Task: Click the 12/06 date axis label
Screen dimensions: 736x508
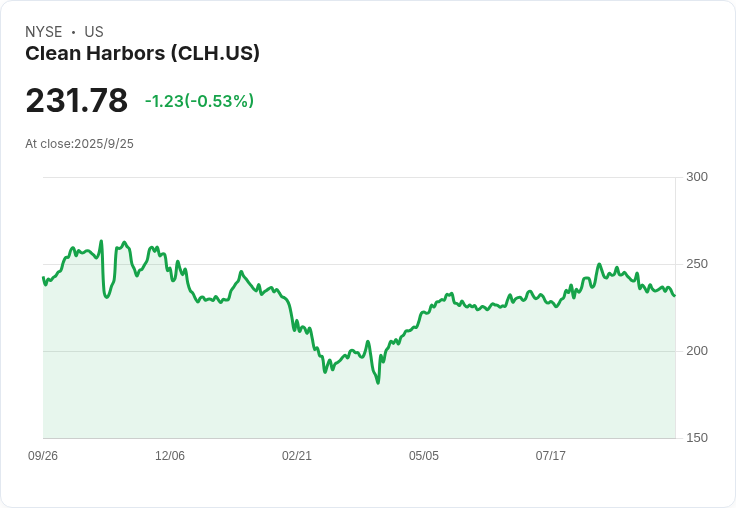Action: (x=170, y=456)
